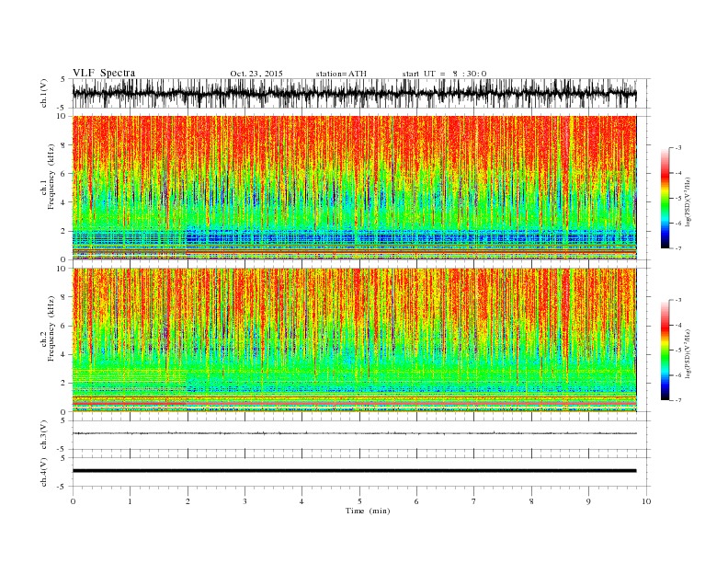Click tick label "1" on the Time axis
This screenshot has height=563, width=728.
click(x=130, y=501)
